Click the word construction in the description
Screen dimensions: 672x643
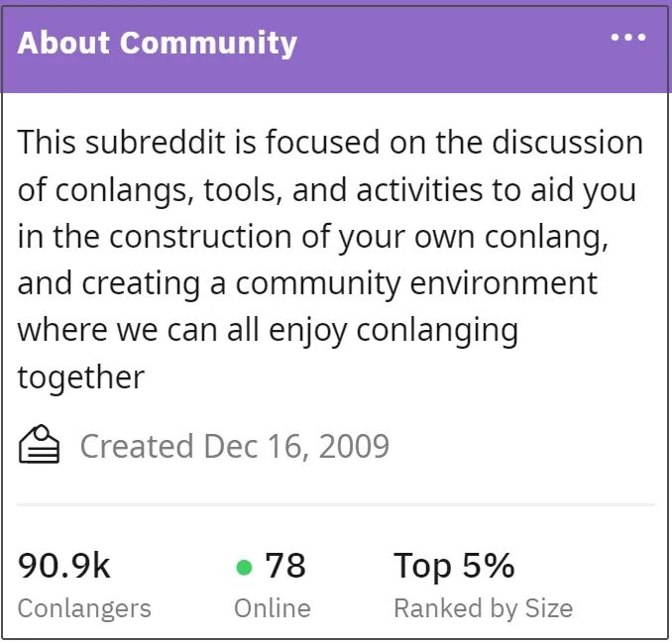click(x=200, y=237)
